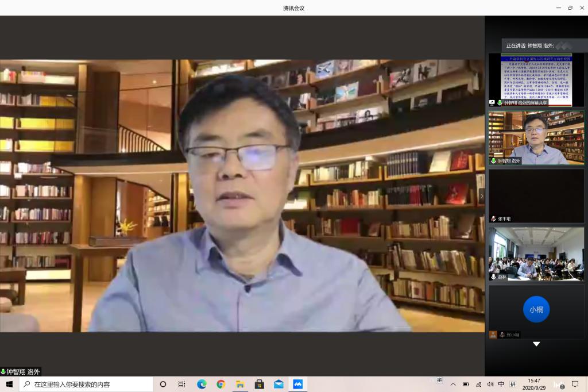Select 赵林's classroom video thumbnail
The image size is (588, 392).
click(x=536, y=253)
